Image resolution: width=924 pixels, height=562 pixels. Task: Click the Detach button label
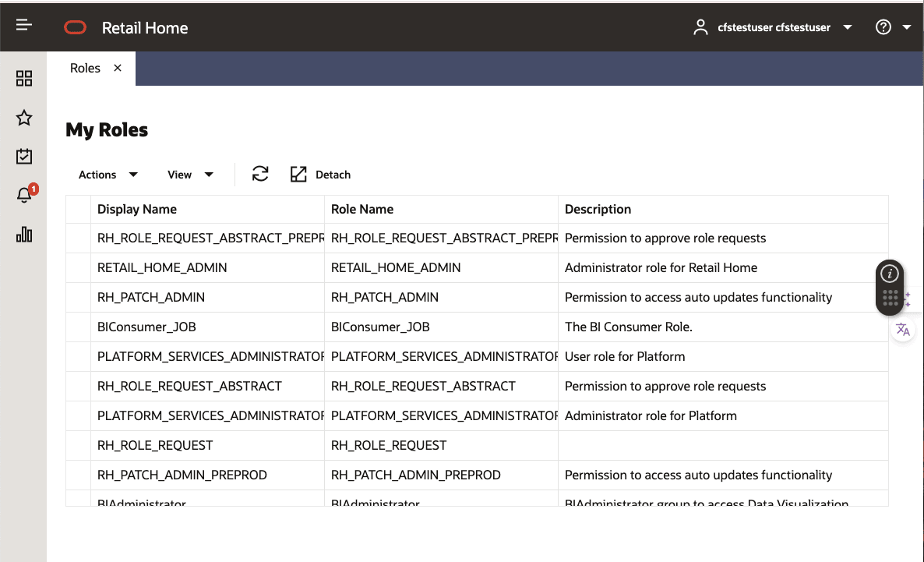pyautogui.click(x=333, y=175)
